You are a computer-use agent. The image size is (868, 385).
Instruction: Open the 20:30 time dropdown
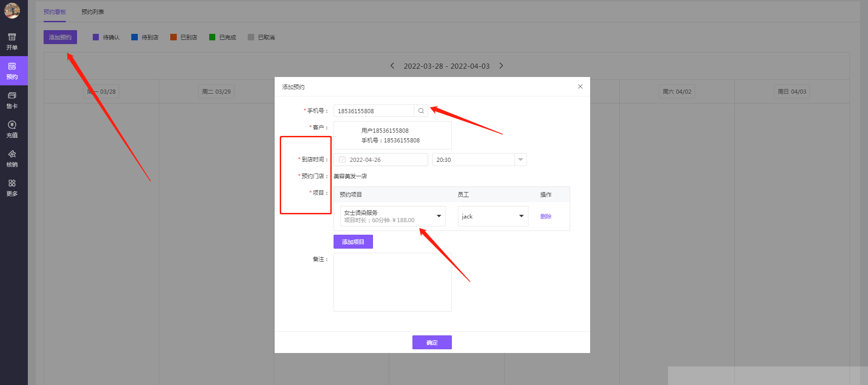pos(479,160)
